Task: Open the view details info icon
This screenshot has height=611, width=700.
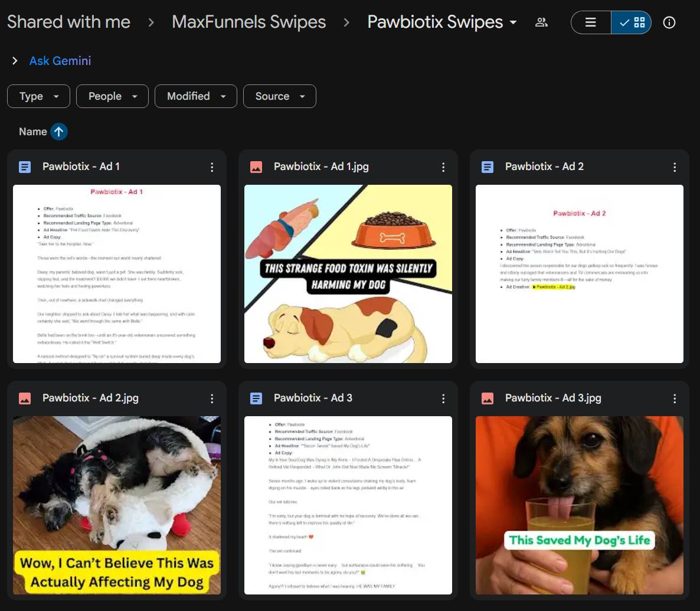Action: (x=669, y=22)
